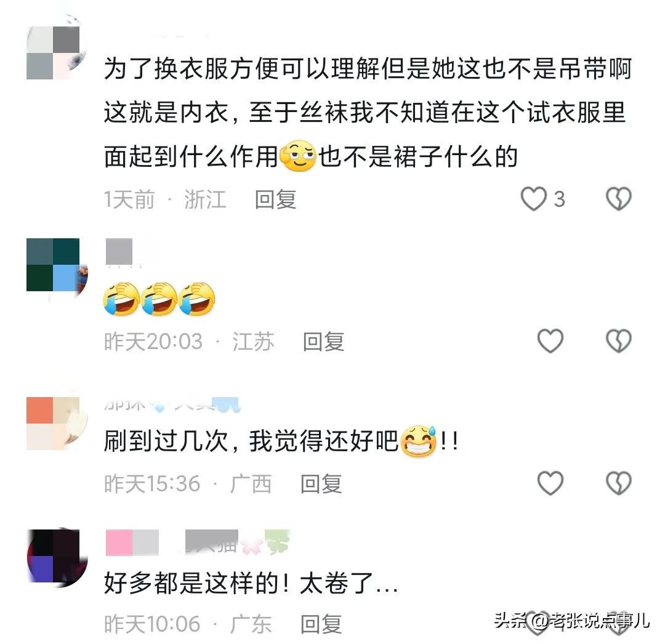Image resolution: width=665 pixels, height=644 pixels.
Task: Open avatar of the Guangxi commenter
Action: click(x=57, y=421)
